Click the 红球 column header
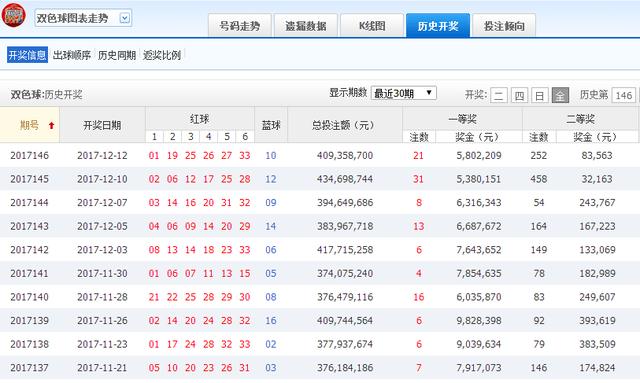The image size is (640, 383). tap(200, 119)
